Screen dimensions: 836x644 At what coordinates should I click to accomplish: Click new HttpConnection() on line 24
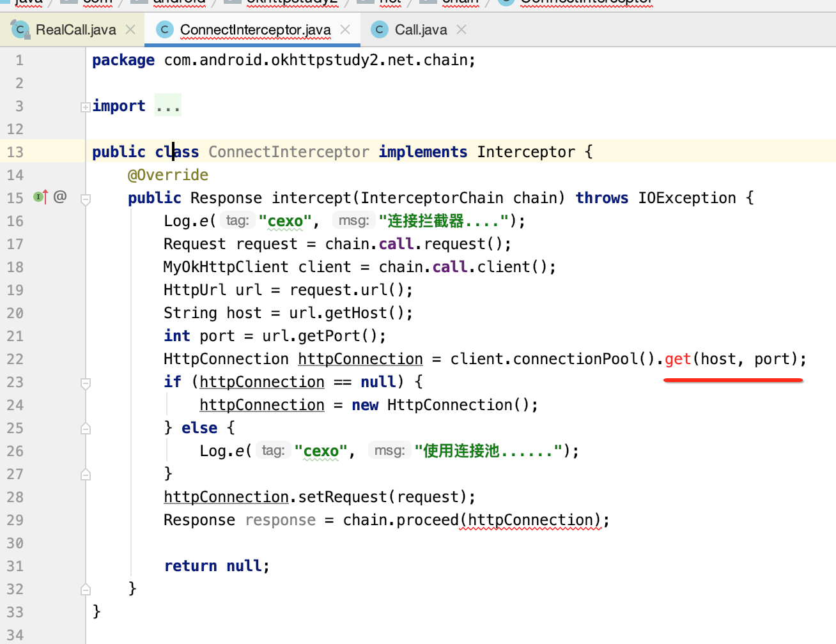(x=440, y=405)
